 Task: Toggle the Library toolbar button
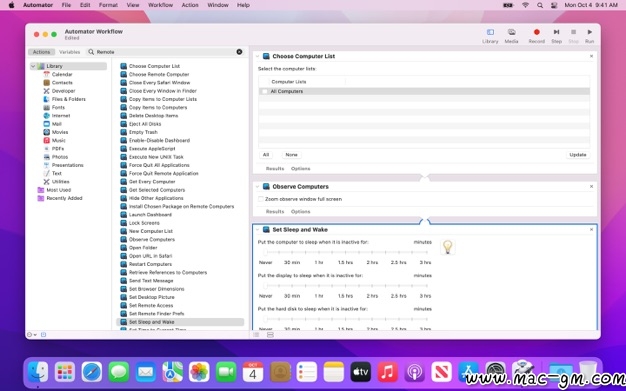(490, 36)
